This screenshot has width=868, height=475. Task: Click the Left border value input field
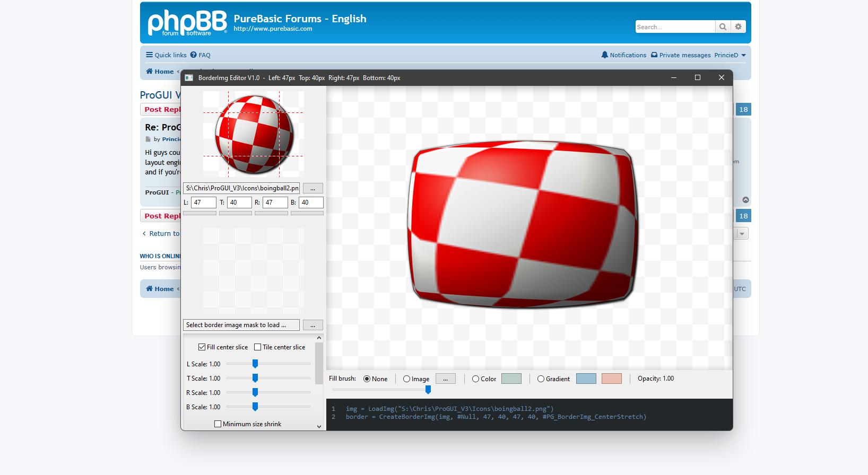pos(204,203)
